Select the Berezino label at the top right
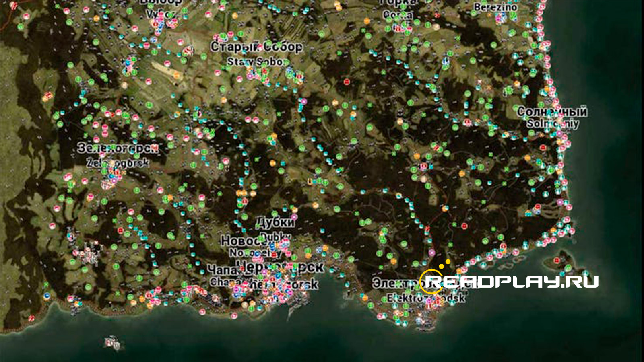644x362 pixels. coord(495,6)
